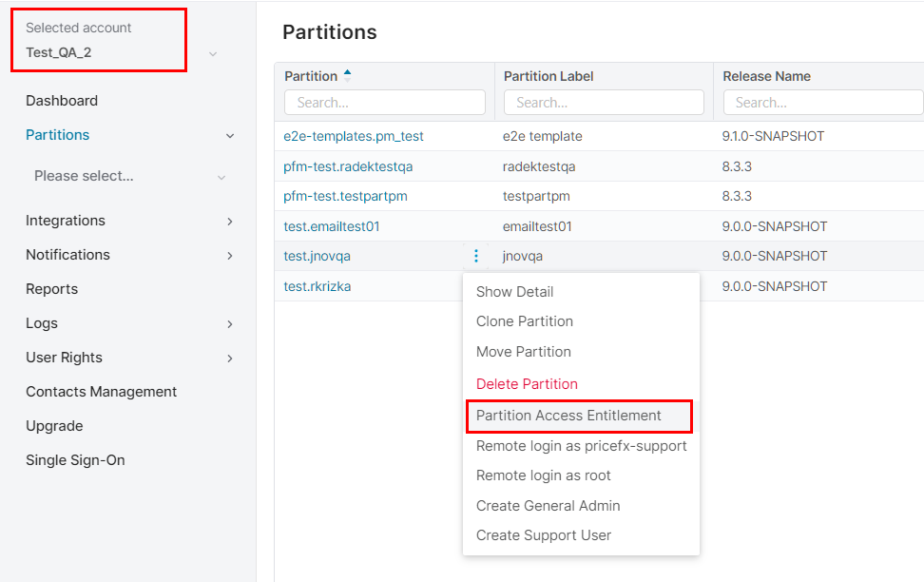The width and height of the screenshot is (924, 582).
Task: Choose Delete Partition from context menu
Action: coord(527,384)
